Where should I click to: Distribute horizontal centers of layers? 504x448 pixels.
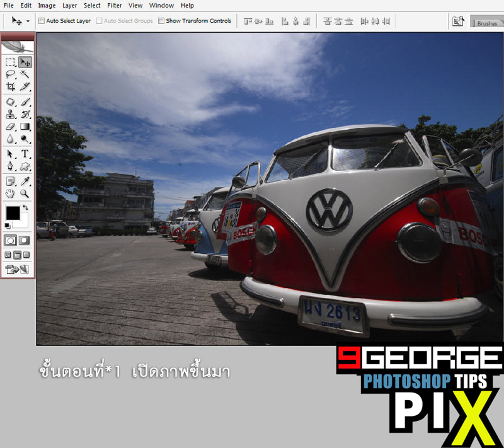(x=375, y=21)
